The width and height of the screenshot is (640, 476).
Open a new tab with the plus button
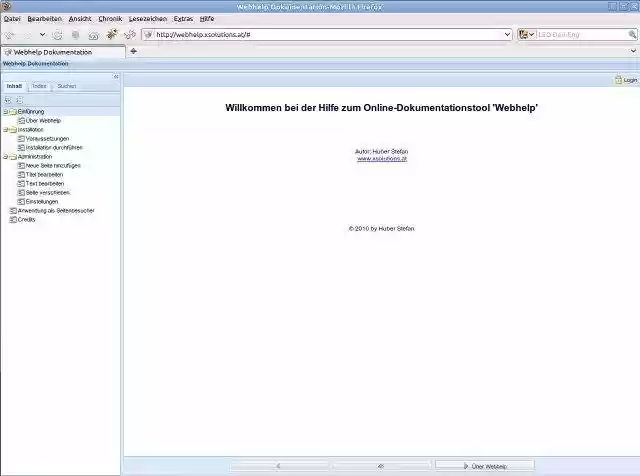click(133, 51)
